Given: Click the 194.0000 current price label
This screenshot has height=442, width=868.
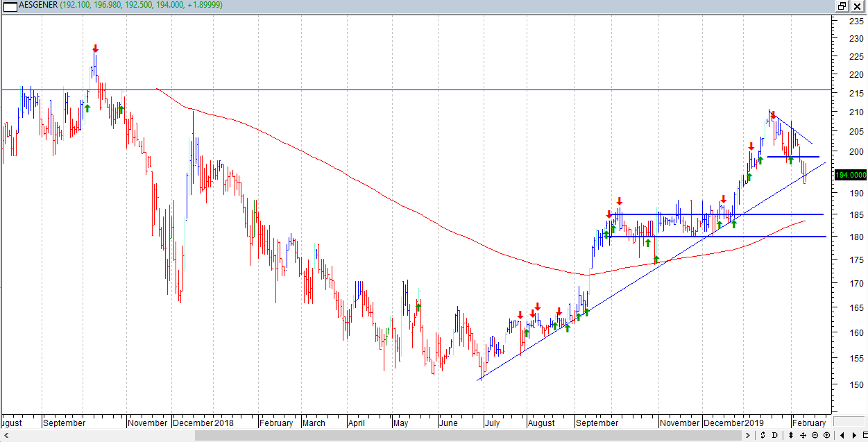Looking at the screenshot, I should (x=851, y=176).
